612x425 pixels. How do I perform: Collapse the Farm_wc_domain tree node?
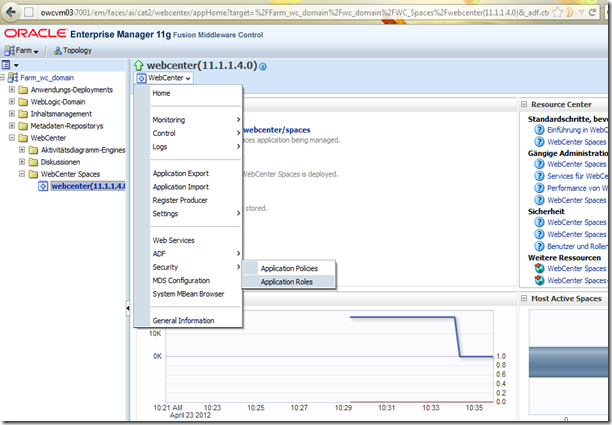point(2,78)
